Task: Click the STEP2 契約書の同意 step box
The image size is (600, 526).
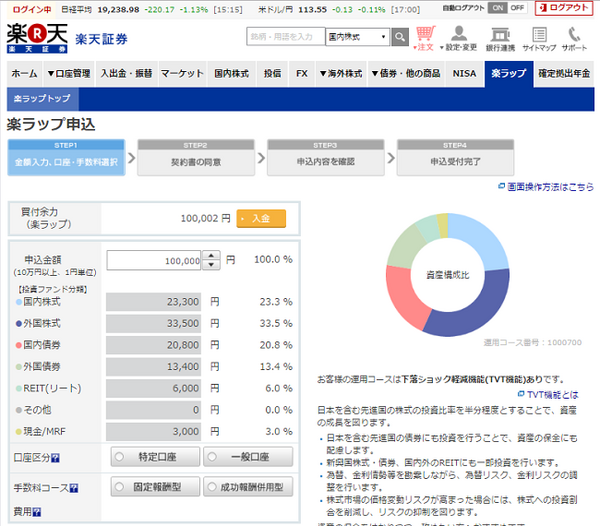Action: (196, 157)
